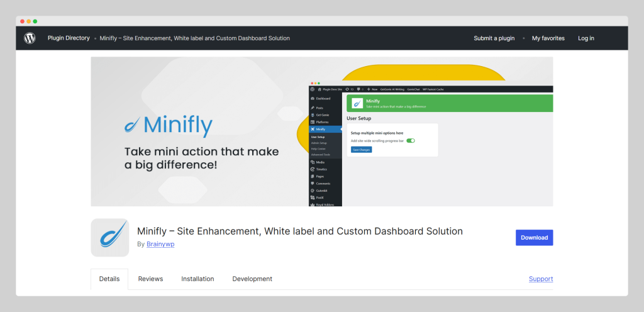Image resolution: width=644 pixels, height=312 pixels.
Task: Click the blue Download button
Action: [535, 238]
